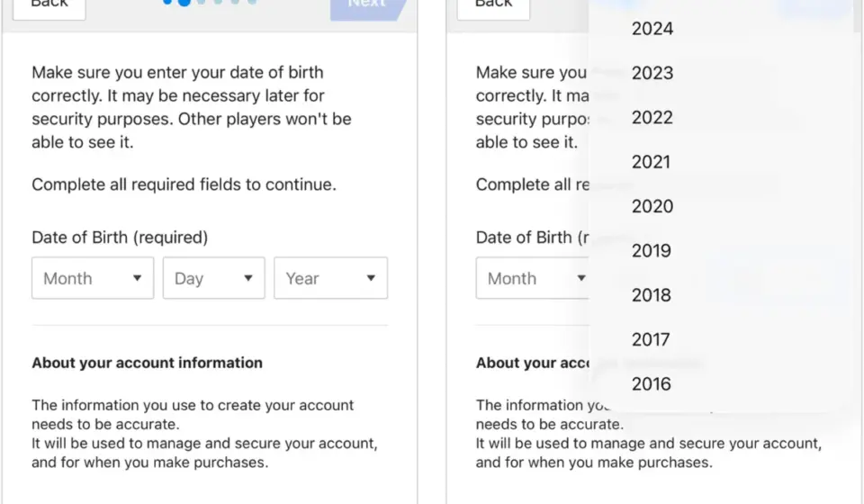Click the highlighted progress step dot

184,2
